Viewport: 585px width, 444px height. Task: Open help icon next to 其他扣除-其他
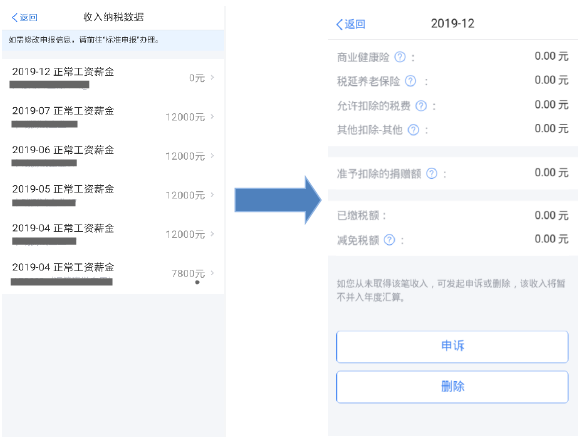click(413, 130)
